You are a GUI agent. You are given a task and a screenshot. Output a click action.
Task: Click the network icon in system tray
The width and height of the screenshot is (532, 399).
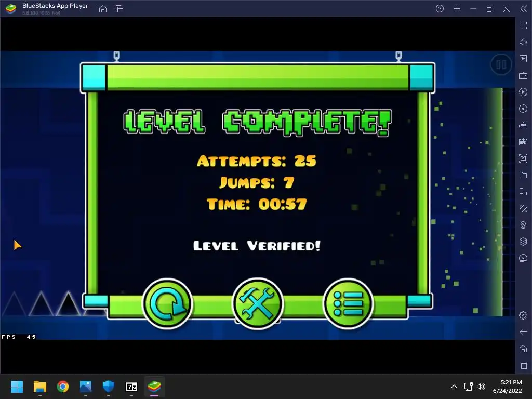point(468,387)
